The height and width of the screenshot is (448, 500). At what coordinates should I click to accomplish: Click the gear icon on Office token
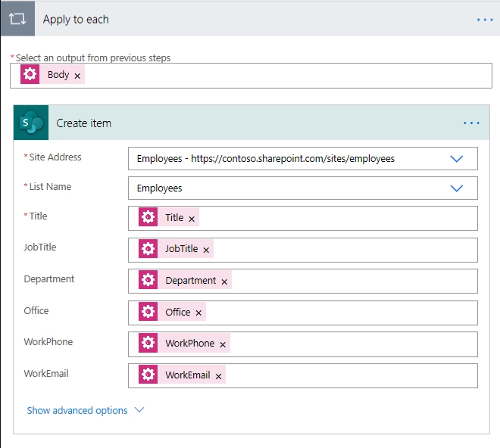(x=148, y=311)
